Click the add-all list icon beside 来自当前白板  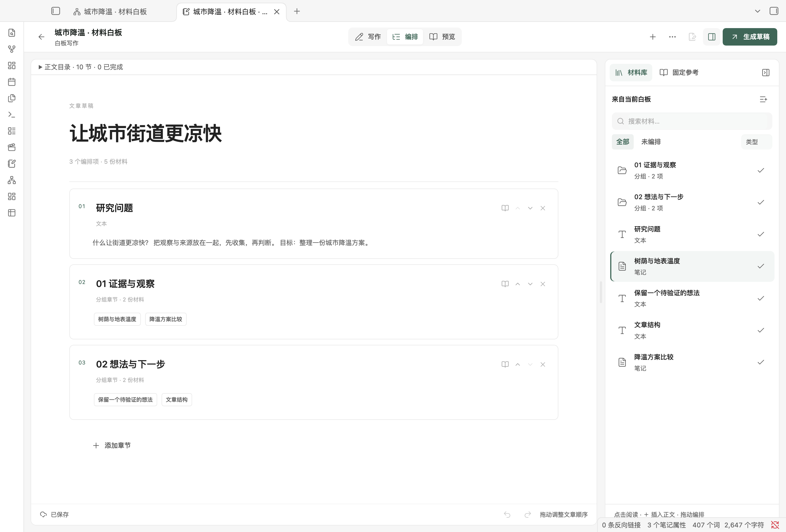tap(763, 99)
